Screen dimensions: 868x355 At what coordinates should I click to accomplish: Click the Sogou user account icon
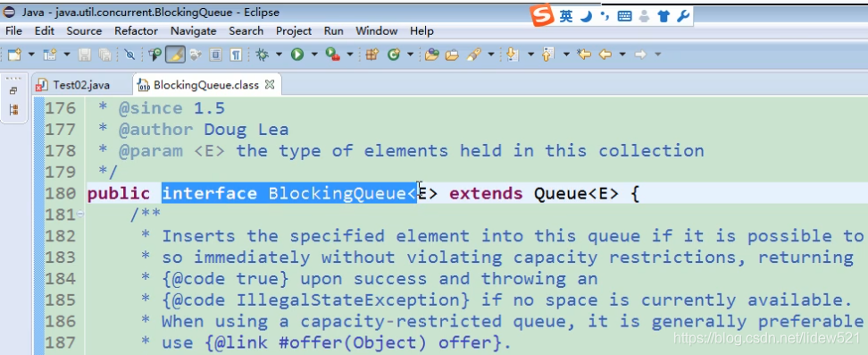644,16
